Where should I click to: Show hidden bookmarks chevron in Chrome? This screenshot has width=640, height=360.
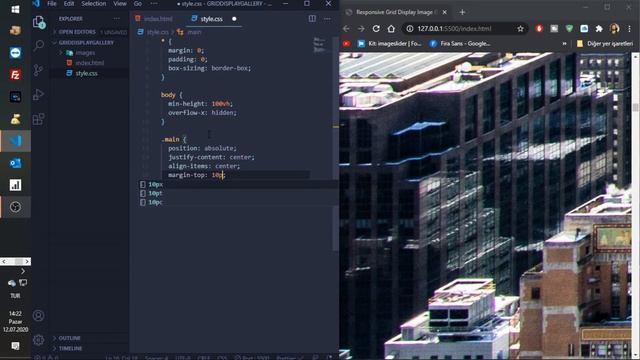pyautogui.click(x=564, y=44)
